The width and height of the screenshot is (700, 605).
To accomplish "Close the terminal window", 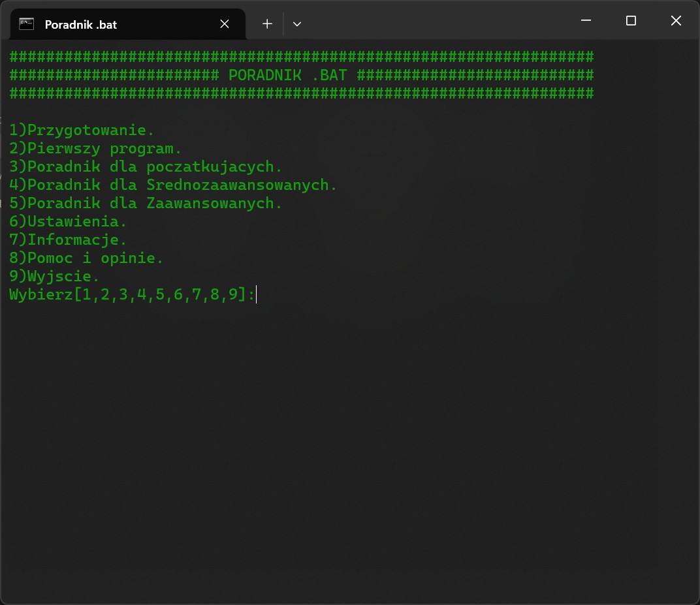I will coord(676,21).
